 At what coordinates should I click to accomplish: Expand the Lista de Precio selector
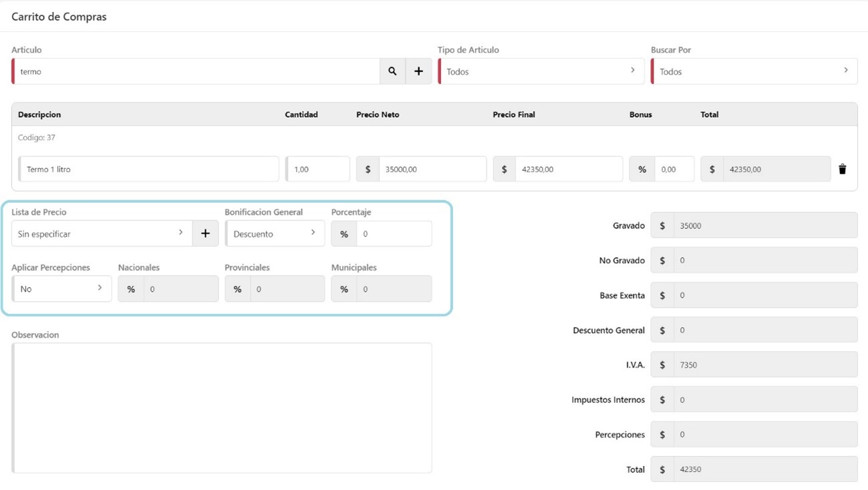[x=102, y=234]
